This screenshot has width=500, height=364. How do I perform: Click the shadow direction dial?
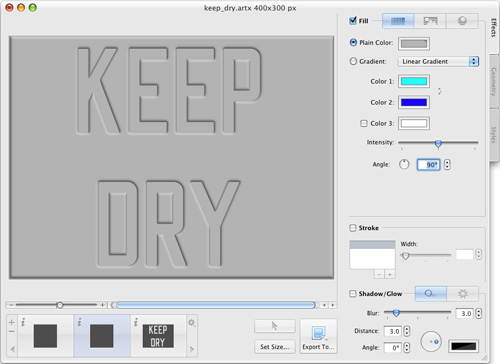coord(431,341)
